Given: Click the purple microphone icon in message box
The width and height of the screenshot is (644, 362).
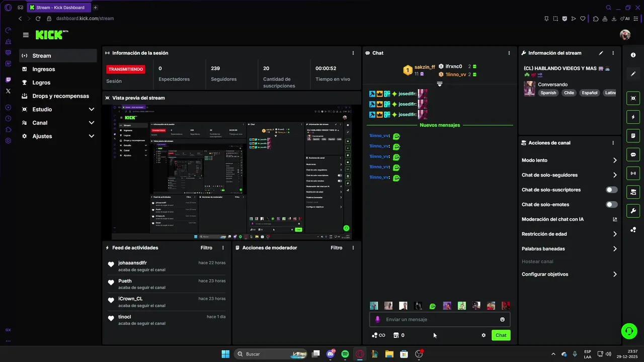Looking at the screenshot, I should pos(377,319).
